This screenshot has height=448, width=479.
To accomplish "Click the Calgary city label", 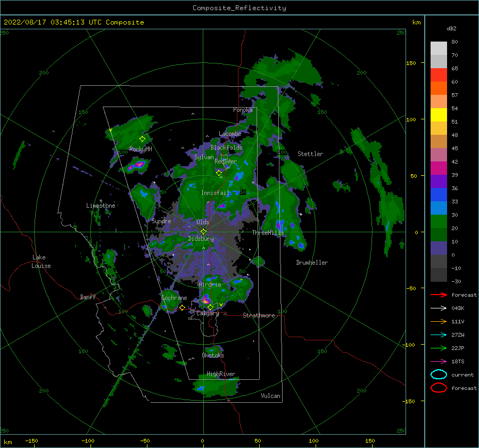I will click(x=208, y=313).
